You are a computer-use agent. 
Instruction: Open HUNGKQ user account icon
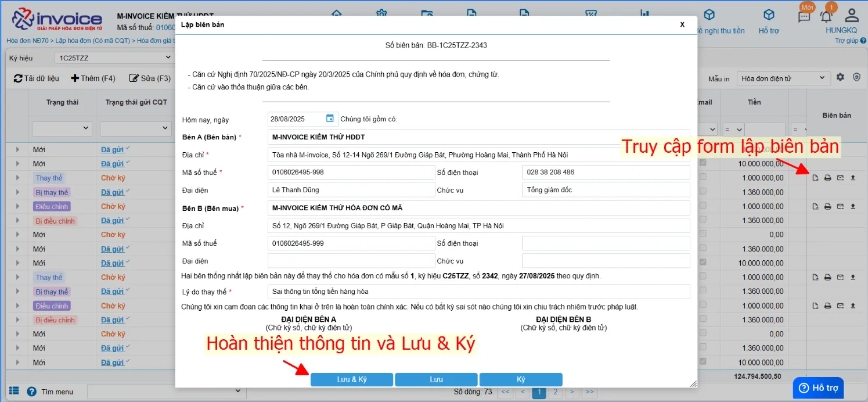(x=852, y=16)
